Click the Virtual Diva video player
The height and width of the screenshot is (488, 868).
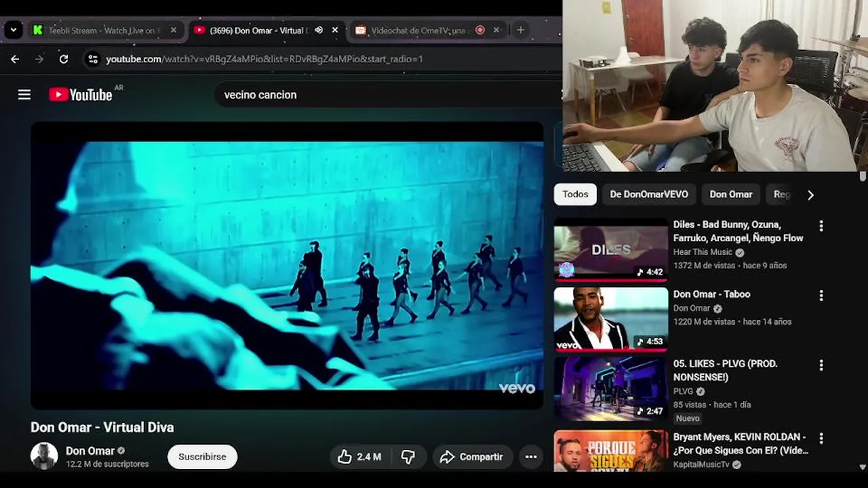287,265
